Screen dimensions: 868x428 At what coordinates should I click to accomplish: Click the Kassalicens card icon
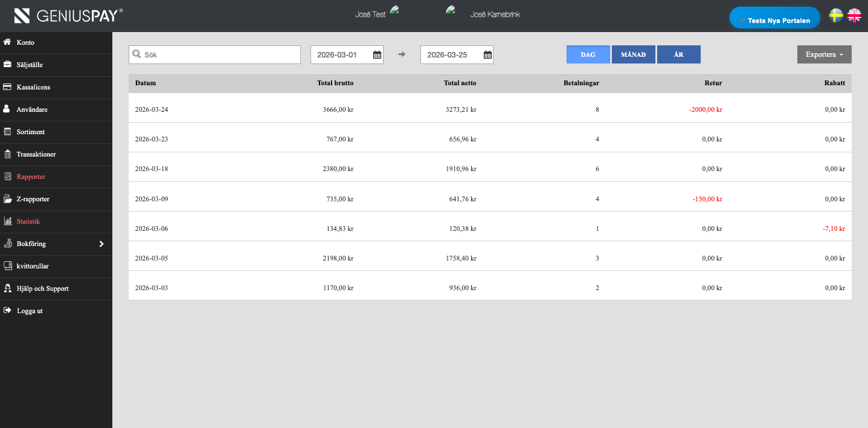[x=7, y=87]
